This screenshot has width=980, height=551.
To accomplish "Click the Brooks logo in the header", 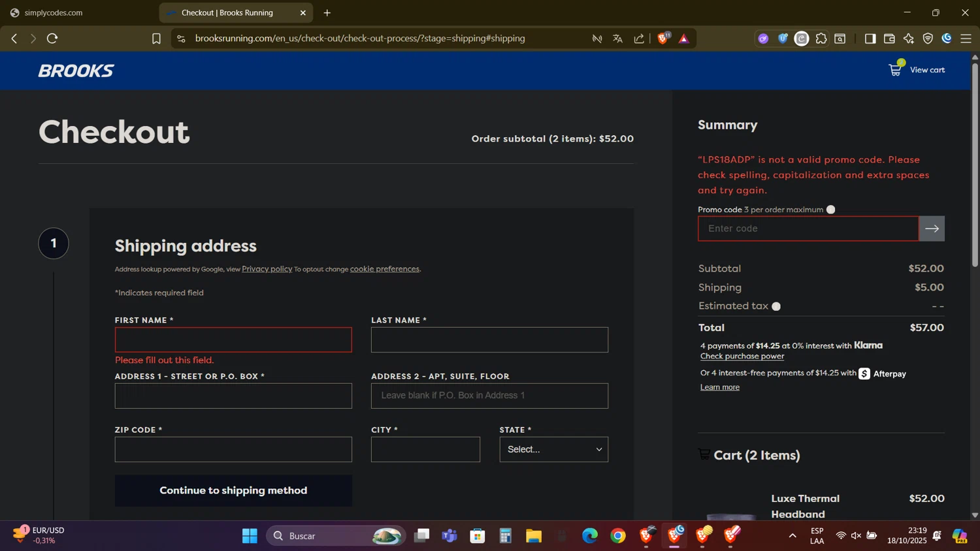I will [76, 71].
